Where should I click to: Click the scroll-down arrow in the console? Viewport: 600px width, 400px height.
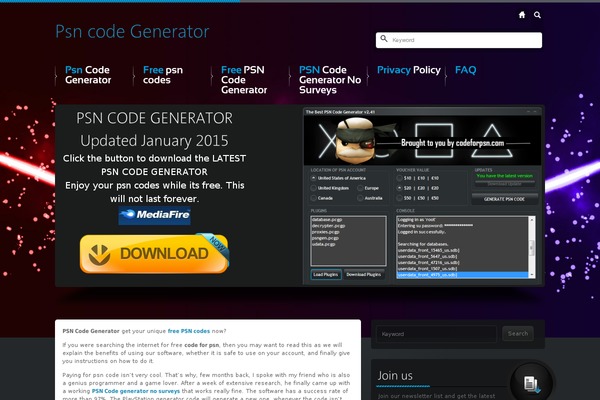(x=531, y=275)
